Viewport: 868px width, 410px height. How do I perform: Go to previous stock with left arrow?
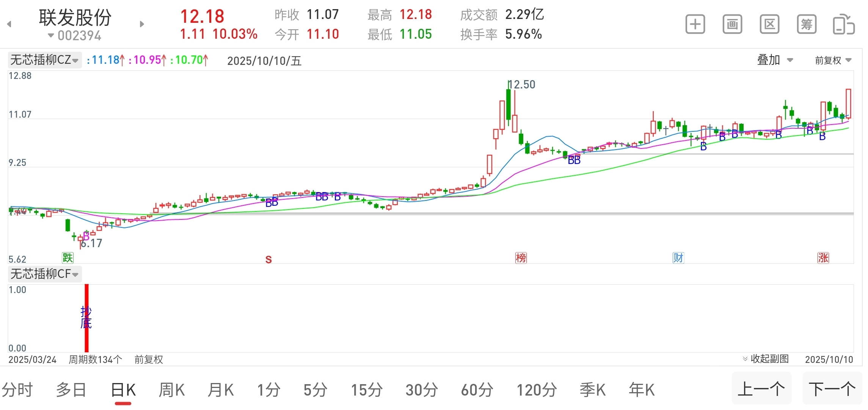[9, 24]
